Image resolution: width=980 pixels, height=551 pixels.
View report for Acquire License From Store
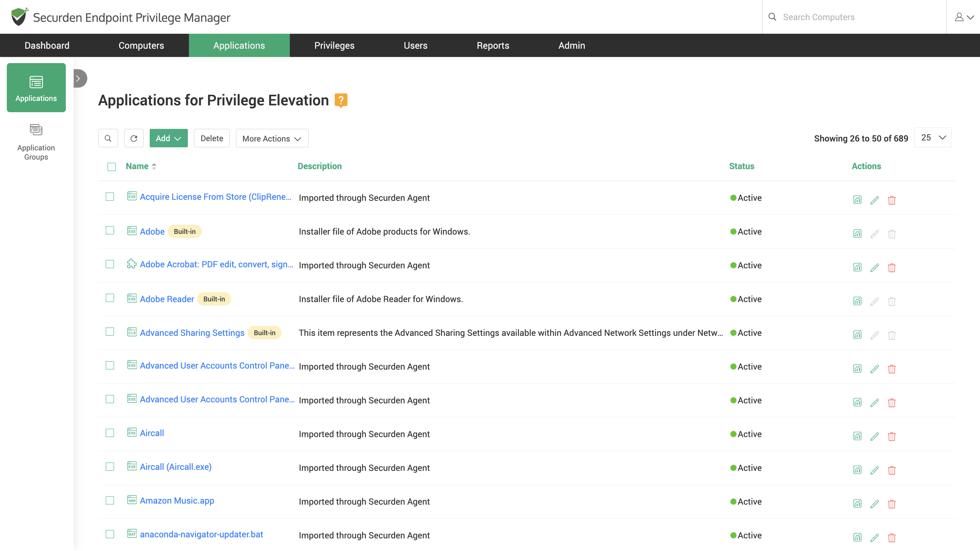(x=857, y=200)
